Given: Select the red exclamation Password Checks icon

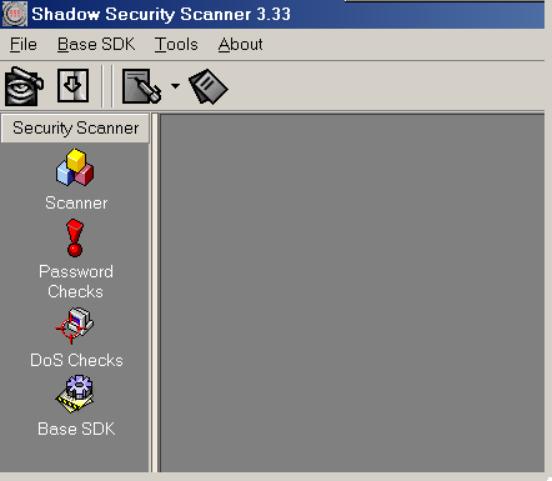Looking at the screenshot, I should click(x=75, y=238).
